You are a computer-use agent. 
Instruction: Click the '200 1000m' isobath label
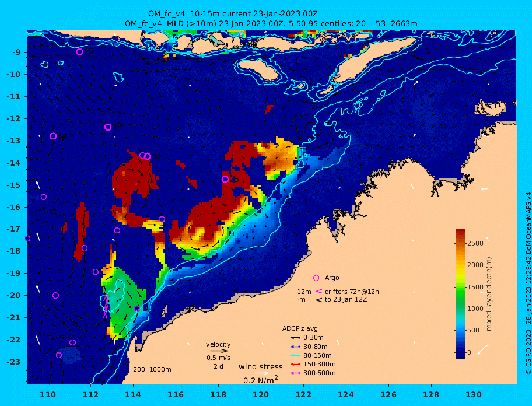152,369
